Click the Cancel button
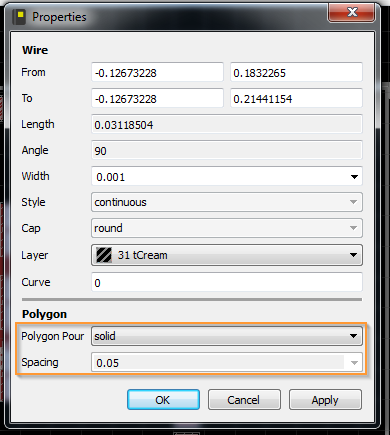Screen dimensions: 390x435 pyautogui.click(x=244, y=400)
